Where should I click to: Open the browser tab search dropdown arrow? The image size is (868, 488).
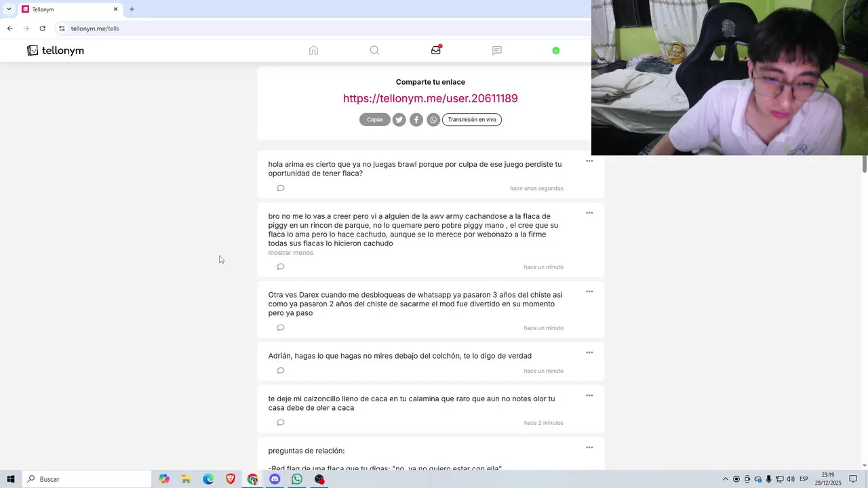click(x=9, y=9)
